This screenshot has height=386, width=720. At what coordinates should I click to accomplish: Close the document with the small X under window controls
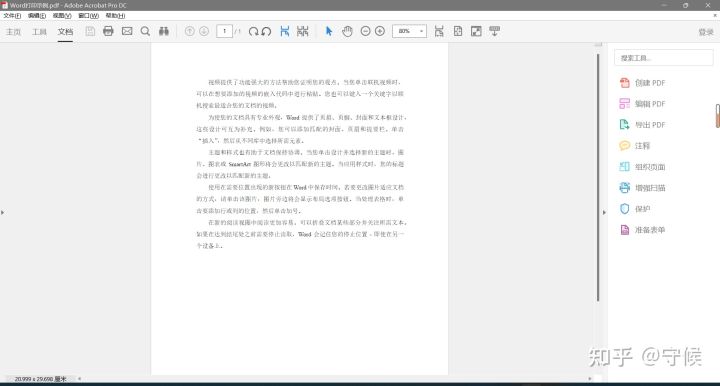714,16
